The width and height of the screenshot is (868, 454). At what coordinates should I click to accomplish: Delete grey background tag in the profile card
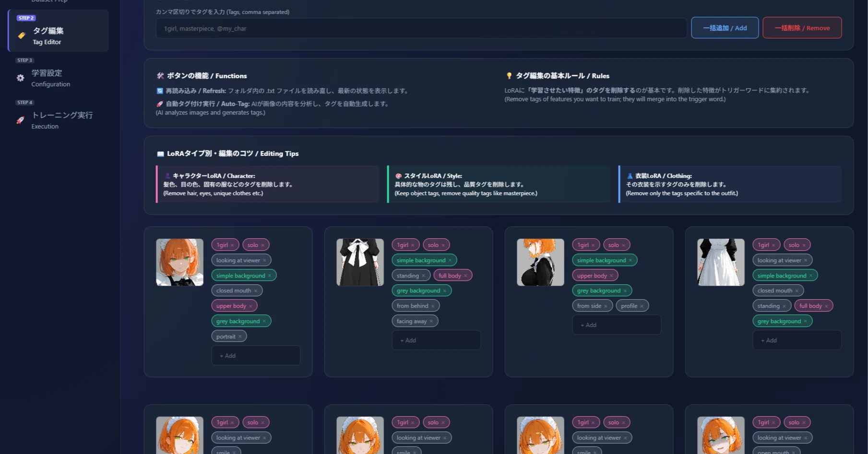[625, 291]
